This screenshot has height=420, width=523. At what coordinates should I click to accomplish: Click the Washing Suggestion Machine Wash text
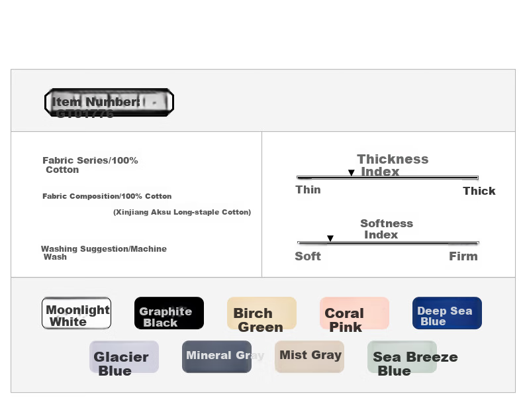pos(104,253)
